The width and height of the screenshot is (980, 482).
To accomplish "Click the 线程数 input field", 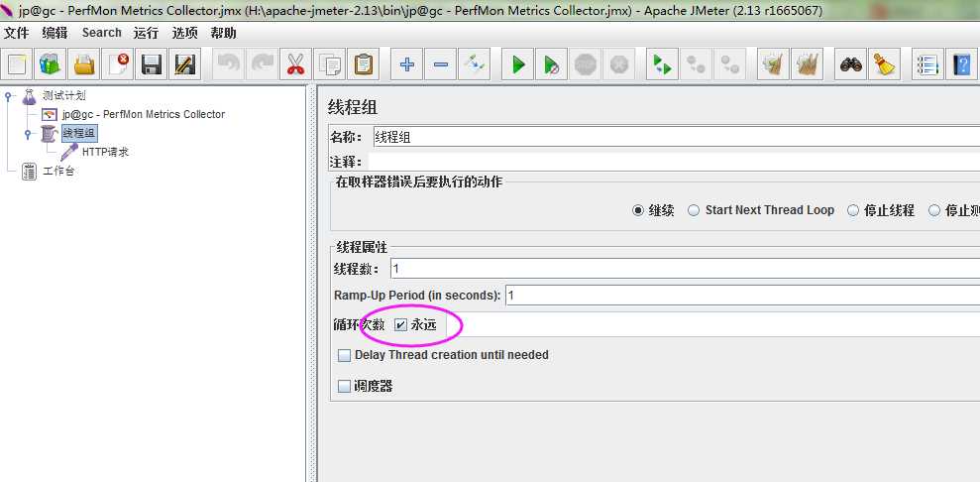I will click(x=685, y=268).
